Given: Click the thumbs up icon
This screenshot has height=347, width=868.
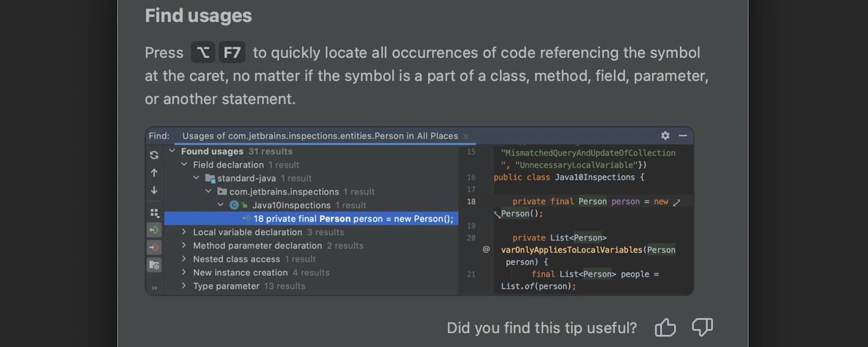Looking at the screenshot, I should pos(665,328).
